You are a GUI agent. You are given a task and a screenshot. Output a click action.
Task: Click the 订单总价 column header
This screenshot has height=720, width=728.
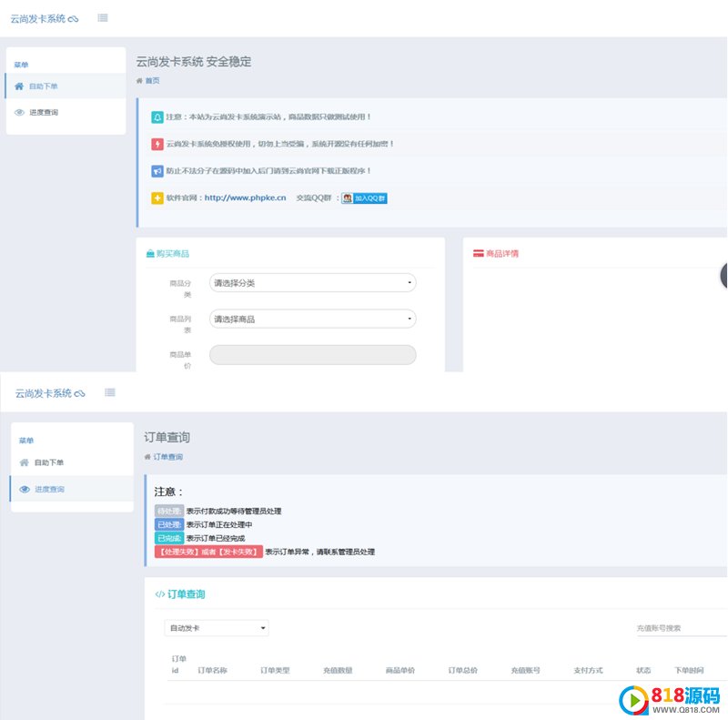[x=463, y=670]
